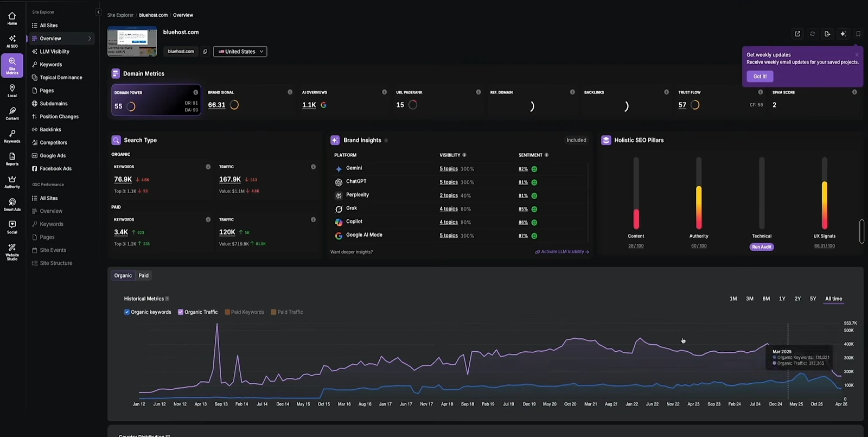
Task: Open Topical Dominance page
Action: pyautogui.click(x=61, y=78)
